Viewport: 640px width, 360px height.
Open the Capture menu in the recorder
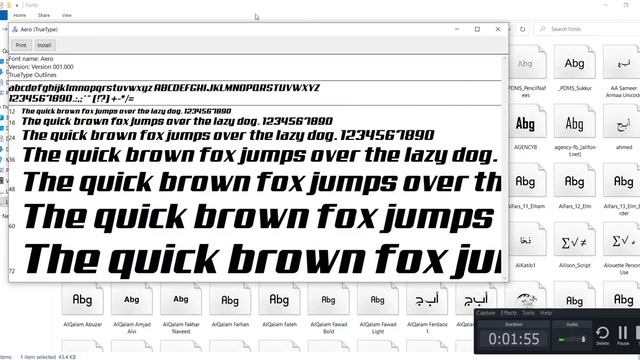486,313
